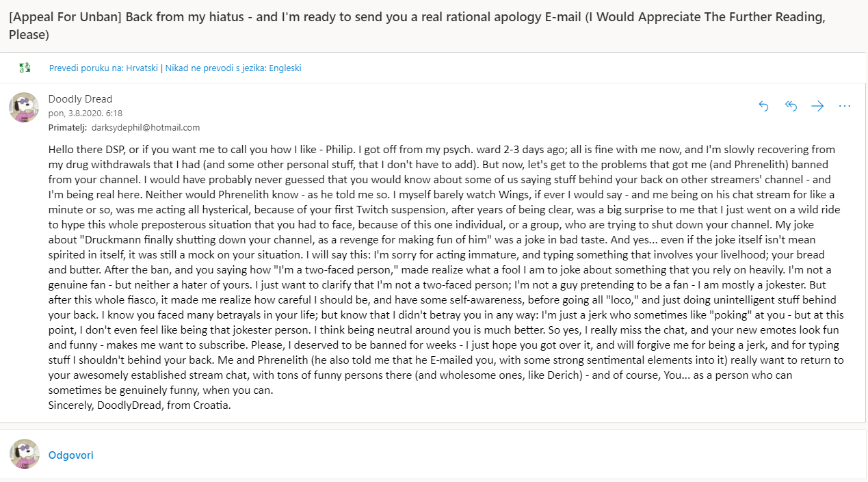The height and width of the screenshot is (482, 868).
Task: Click the Odgovori reply link
Action: (x=70, y=455)
